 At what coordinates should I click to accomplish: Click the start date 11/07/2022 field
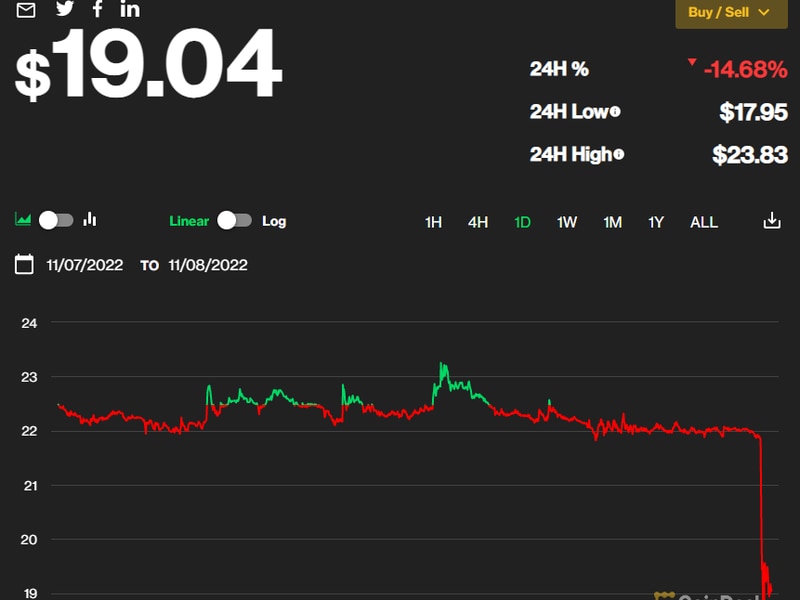[x=85, y=265]
